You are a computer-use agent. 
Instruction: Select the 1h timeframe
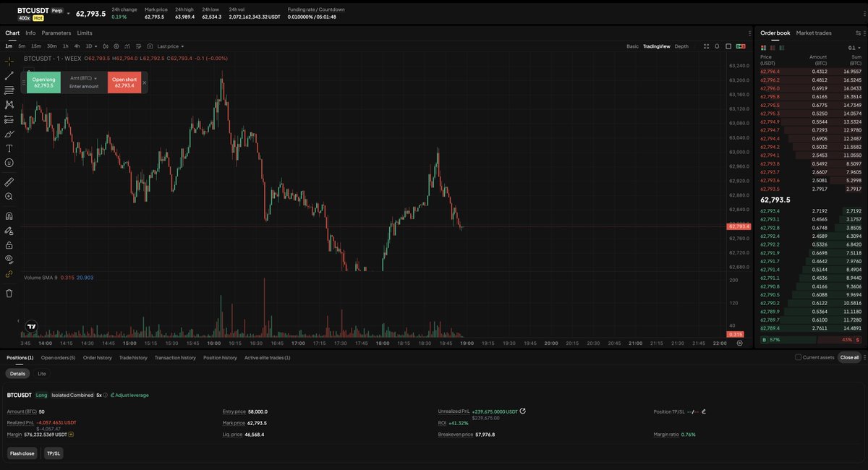pos(66,46)
